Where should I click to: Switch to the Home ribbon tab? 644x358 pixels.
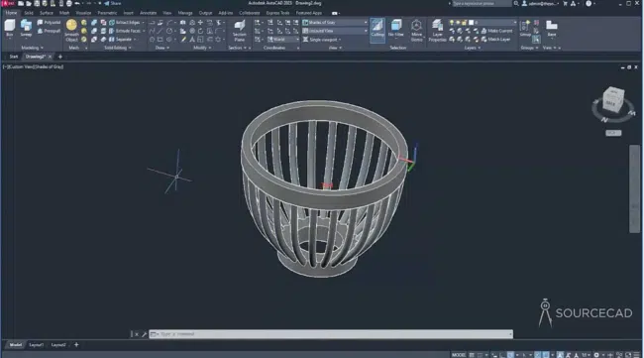click(x=11, y=13)
